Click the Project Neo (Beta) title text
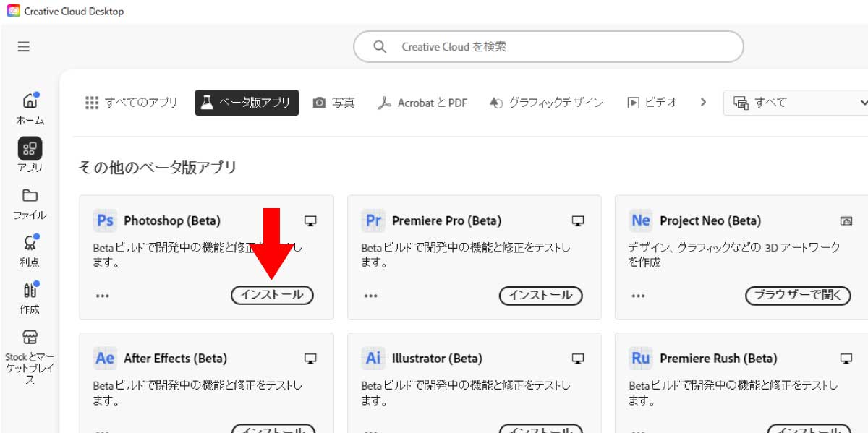Viewport: 868px width, 433px height. (x=710, y=220)
